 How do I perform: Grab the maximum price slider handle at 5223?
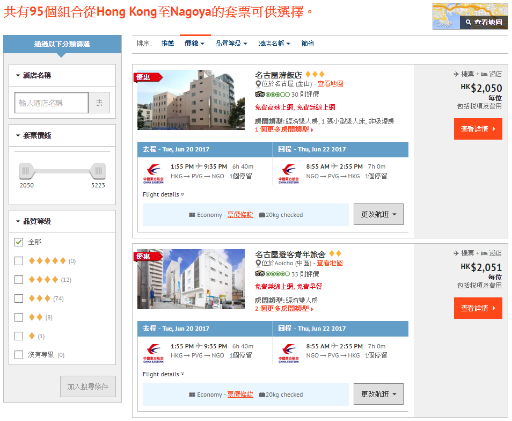point(98,171)
